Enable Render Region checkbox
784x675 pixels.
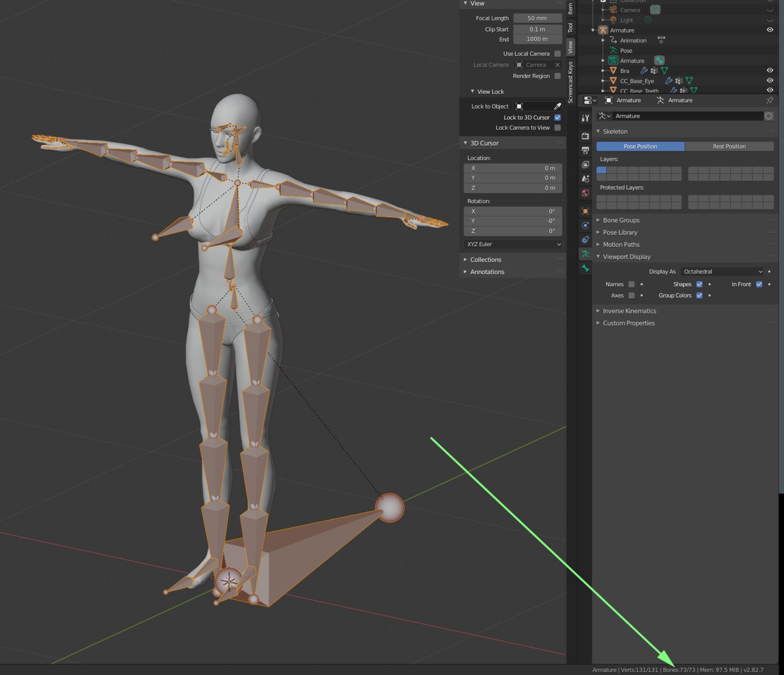coord(557,76)
